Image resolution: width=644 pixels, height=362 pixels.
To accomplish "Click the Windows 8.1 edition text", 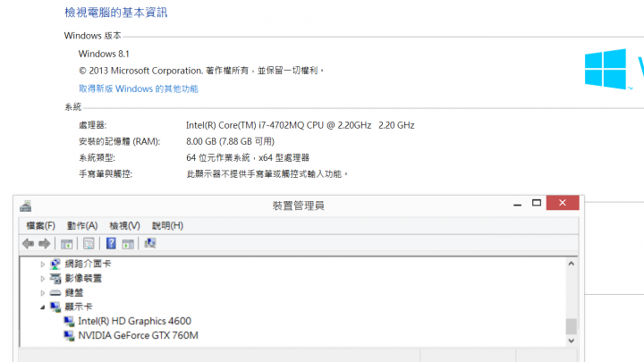I will [x=104, y=54].
